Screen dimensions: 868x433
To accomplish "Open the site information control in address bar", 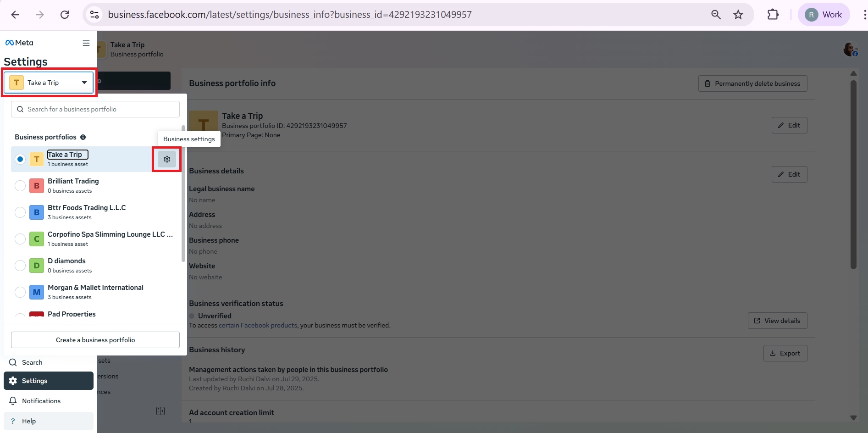I will (x=94, y=15).
